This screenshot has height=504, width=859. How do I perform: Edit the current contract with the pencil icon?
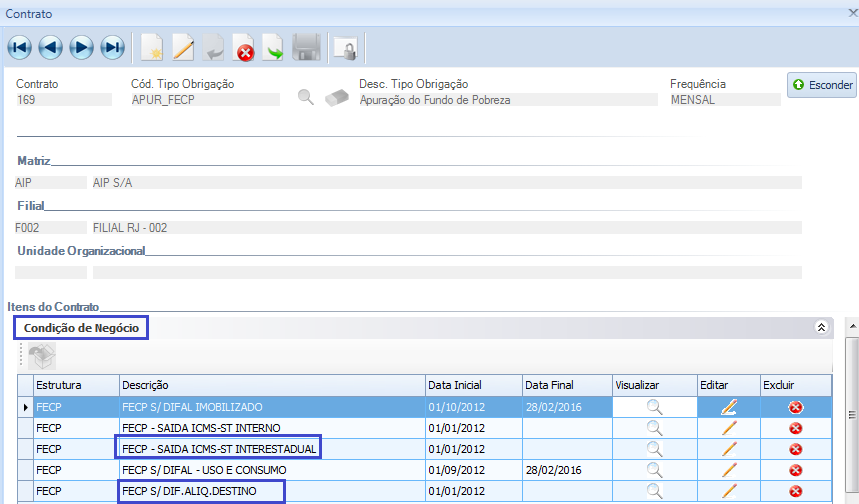point(183,46)
